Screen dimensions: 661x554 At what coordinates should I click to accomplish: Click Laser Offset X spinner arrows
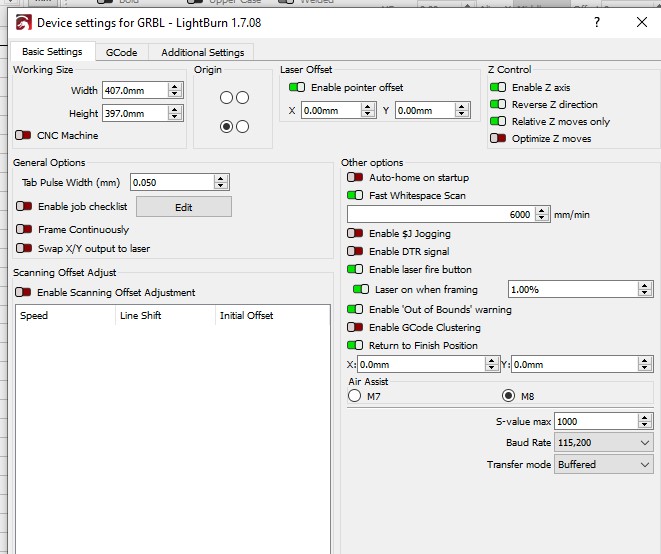tap(368, 110)
